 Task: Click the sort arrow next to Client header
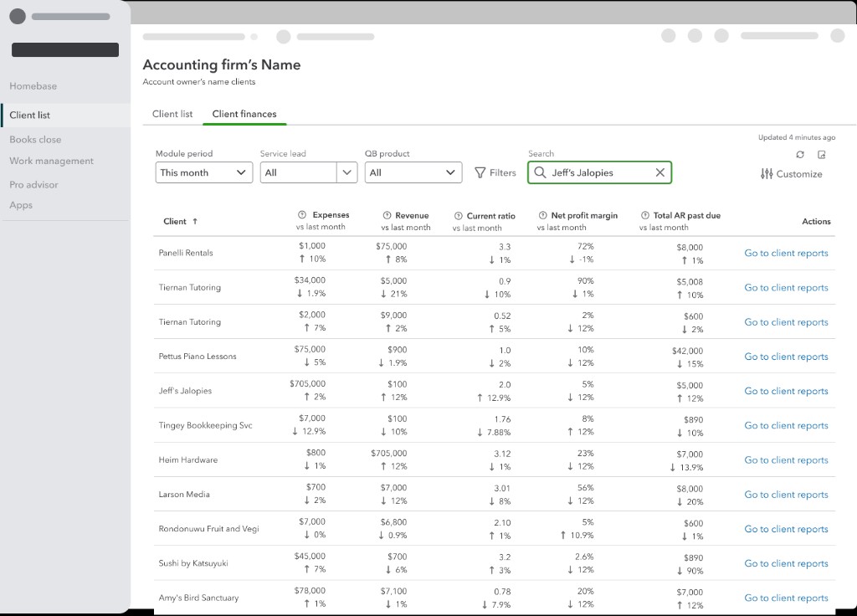pos(194,221)
